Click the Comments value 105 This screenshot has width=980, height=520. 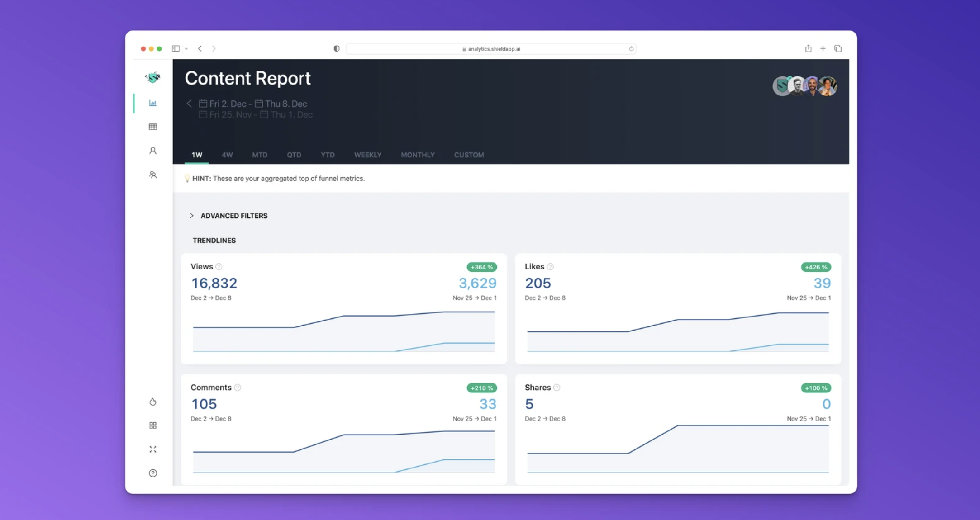click(204, 404)
